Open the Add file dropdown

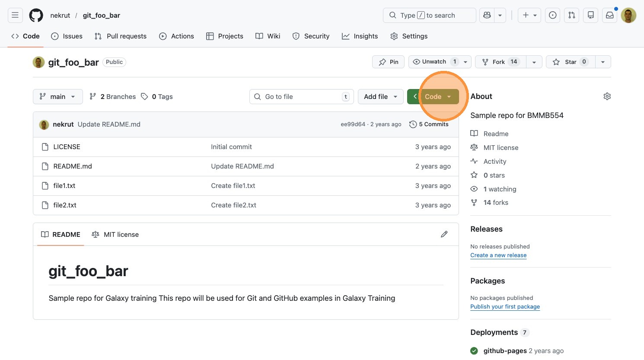[380, 97]
